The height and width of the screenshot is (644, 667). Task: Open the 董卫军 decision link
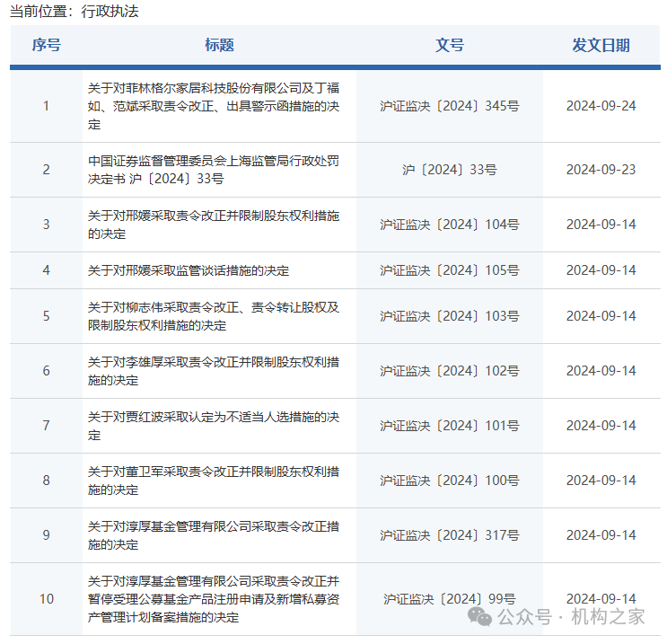(214, 481)
